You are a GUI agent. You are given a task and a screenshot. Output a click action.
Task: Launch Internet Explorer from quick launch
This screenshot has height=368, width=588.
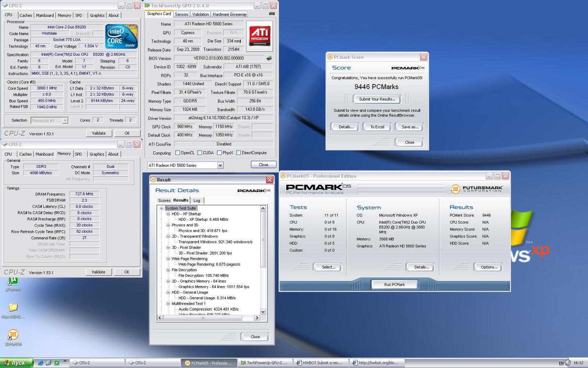coord(40,363)
